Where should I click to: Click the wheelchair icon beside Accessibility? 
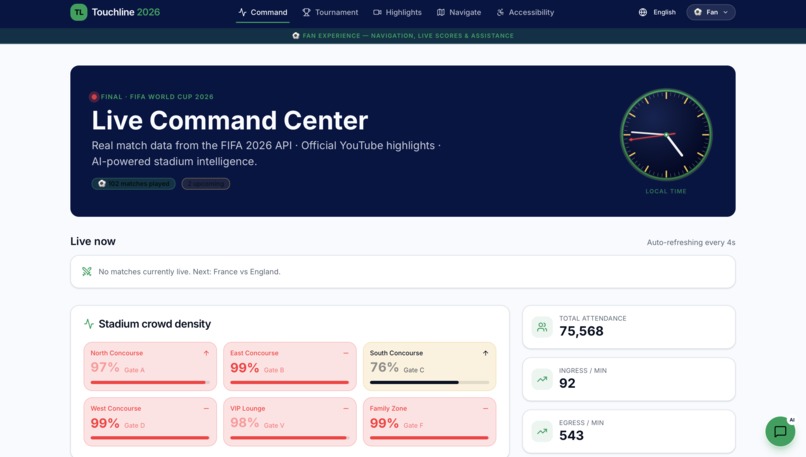click(x=500, y=12)
